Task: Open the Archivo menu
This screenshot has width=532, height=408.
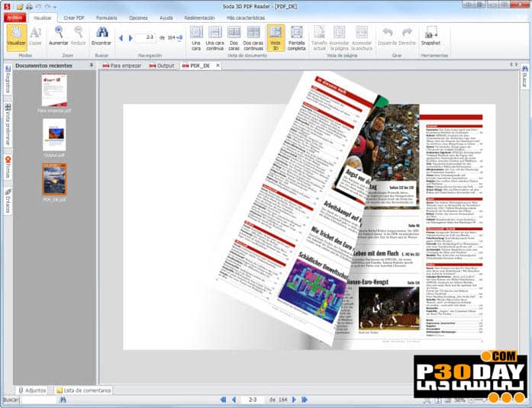Action: pyautogui.click(x=15, y=18)
